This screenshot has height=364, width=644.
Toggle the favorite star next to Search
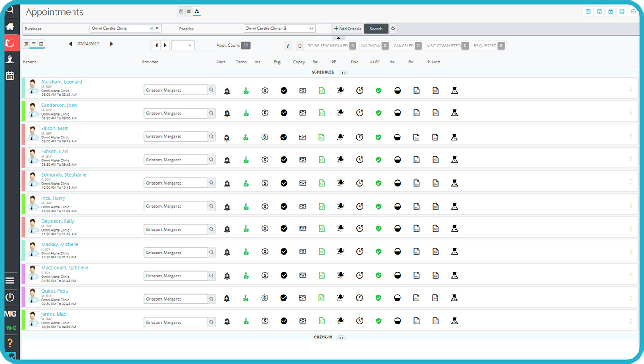tap(393, 29)
